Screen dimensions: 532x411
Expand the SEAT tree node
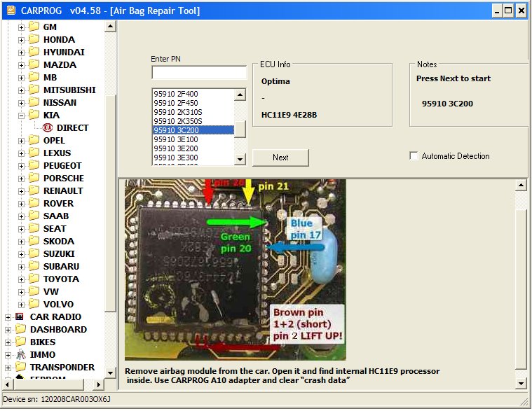(x=21, y=229)
